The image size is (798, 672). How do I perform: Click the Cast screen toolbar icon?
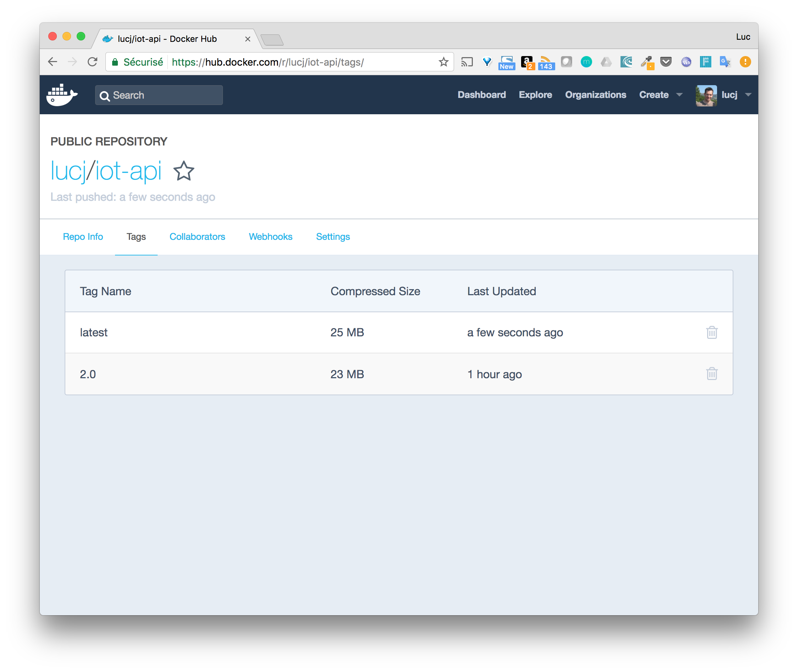[x=467, y=62]
